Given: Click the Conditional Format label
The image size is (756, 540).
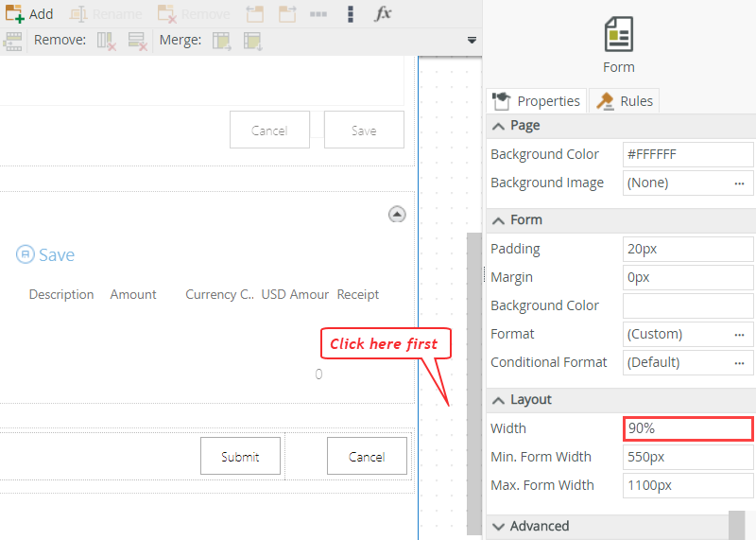Looking at the screenshot, I should click(x=549, y=362).
